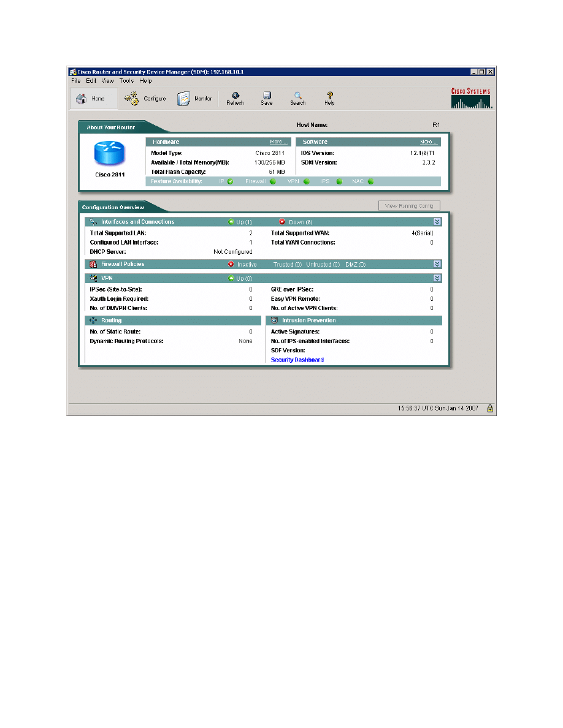
Task: Click the Search magnifier icon
Action: tap(298, 96)
